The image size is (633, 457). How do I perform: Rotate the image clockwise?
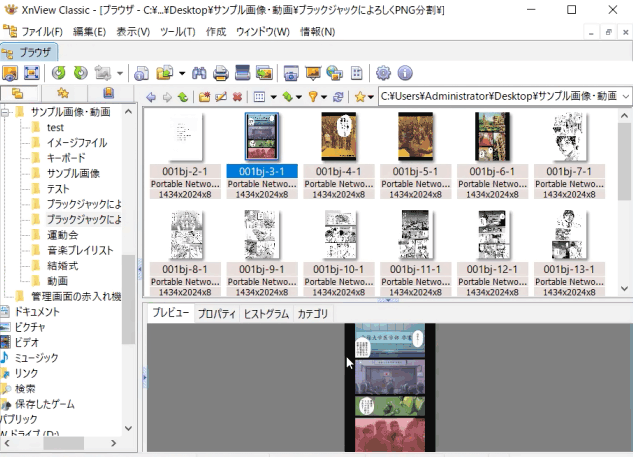(x=80, y=73)
